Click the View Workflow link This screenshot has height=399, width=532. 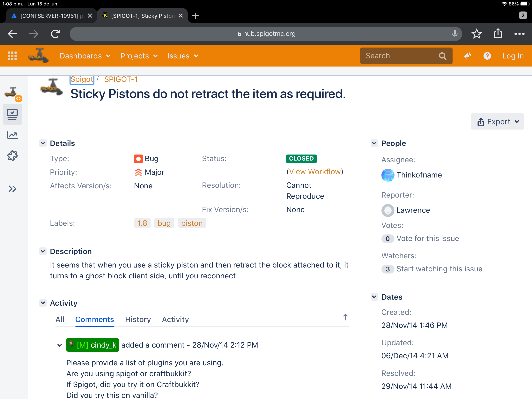315,172
